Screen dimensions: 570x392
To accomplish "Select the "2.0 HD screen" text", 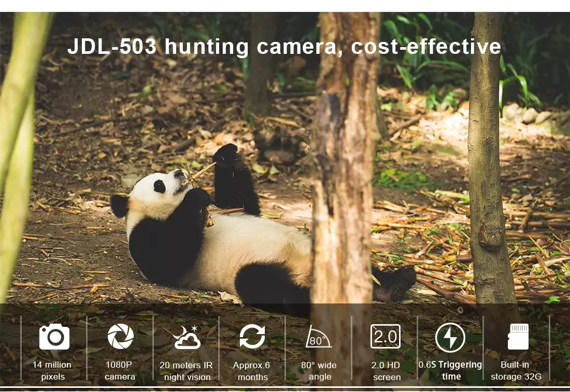I will click(x=386, y=371).
